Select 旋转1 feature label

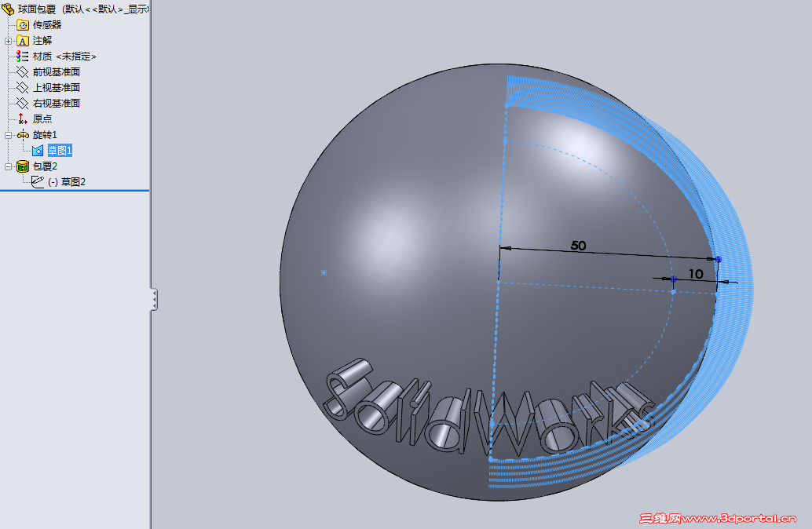click(45, 135)
